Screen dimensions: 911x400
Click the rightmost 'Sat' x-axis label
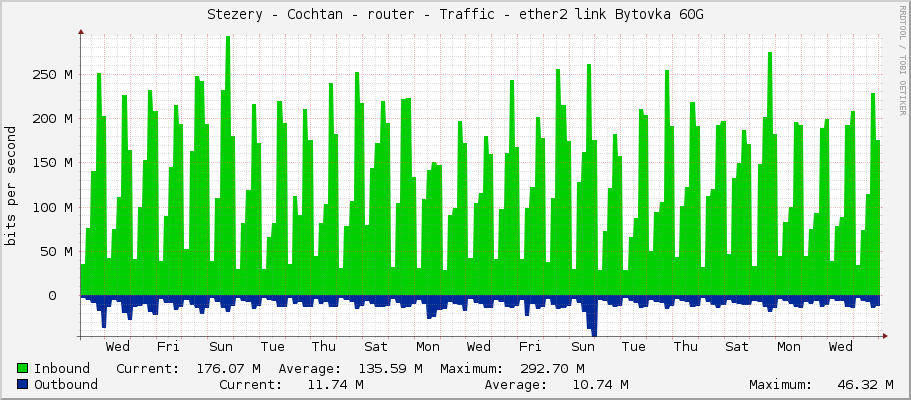tap(737, 347)
